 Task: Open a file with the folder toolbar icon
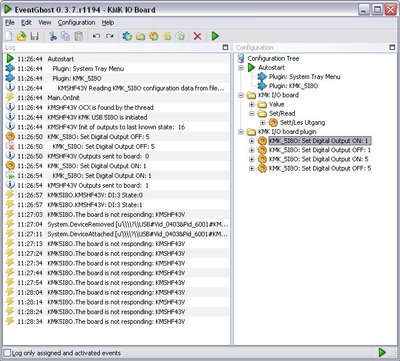tap(21, 36)
